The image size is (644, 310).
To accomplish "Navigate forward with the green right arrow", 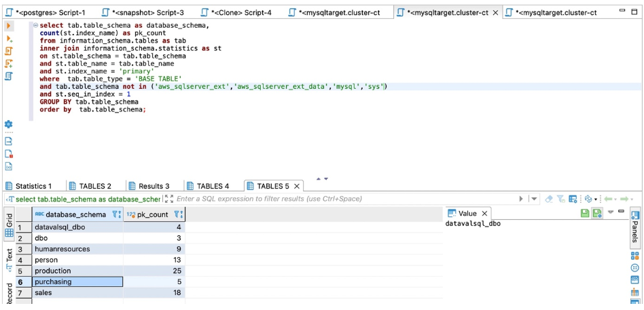I will (x=624, y=199).
